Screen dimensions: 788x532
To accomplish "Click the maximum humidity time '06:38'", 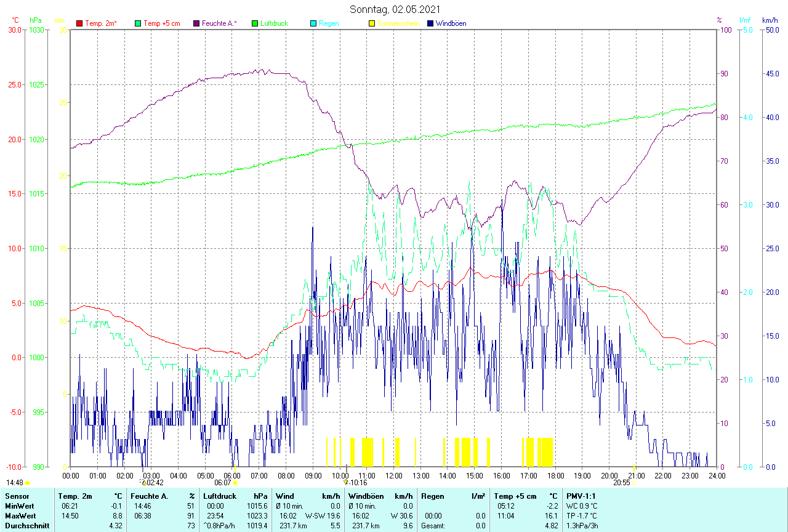I will pos(142,515).
